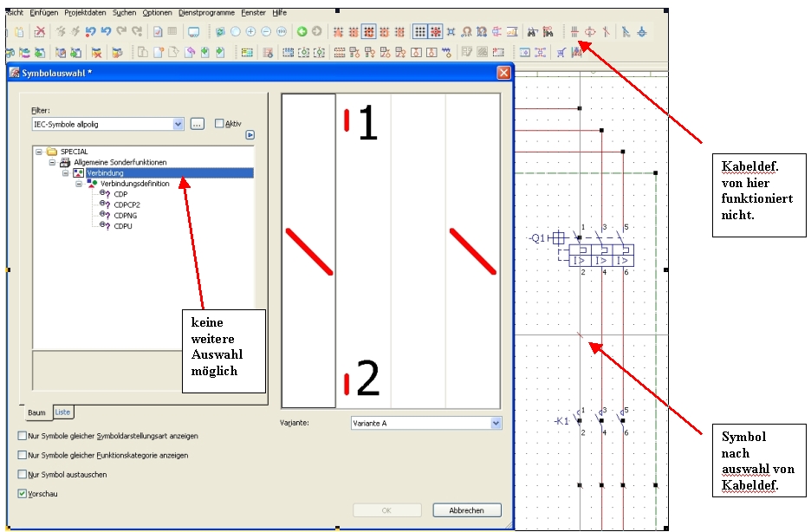Check Nur Symbole gleicher Funktionskategorie anzeigen

22,455
